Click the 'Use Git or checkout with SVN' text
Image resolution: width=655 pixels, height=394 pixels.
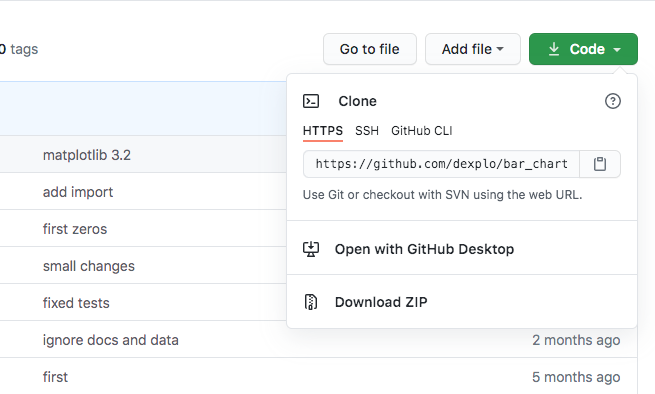(442, 195)
